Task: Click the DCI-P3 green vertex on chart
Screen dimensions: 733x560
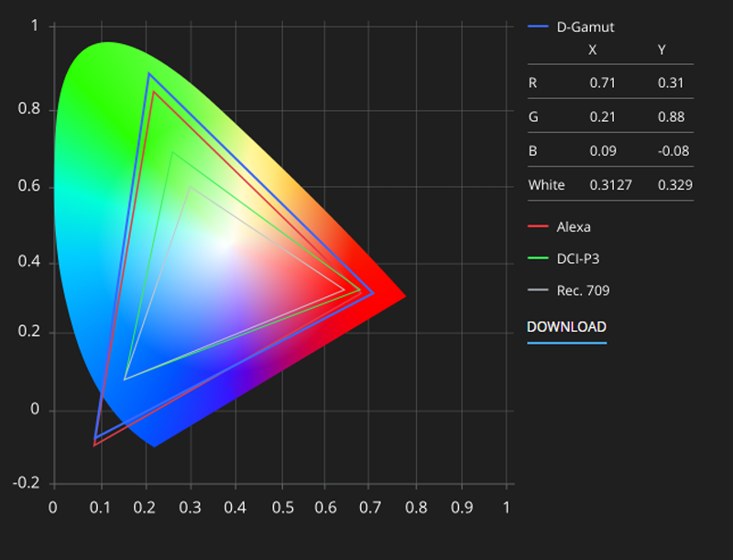Action: (x=173, y=152)
